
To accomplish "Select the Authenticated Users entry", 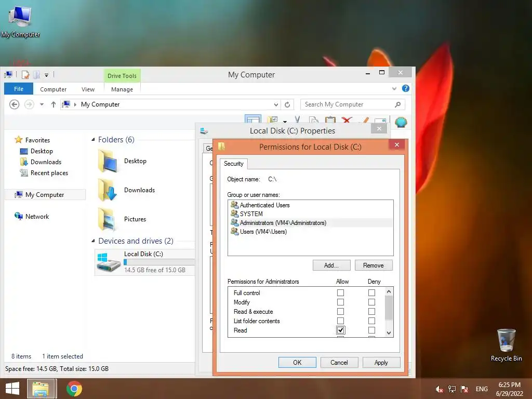I will click(311, 205).
